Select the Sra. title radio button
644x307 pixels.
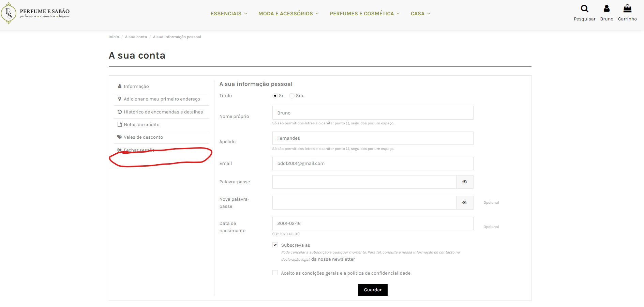[x=292, y=96]
